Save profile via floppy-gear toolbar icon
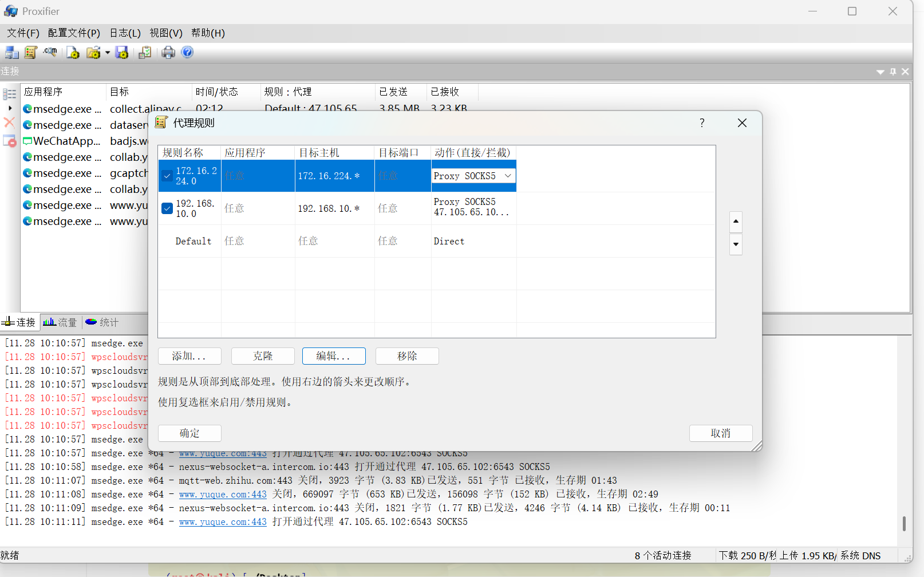This screenshot has height=577, width=924. click(122, 53)
